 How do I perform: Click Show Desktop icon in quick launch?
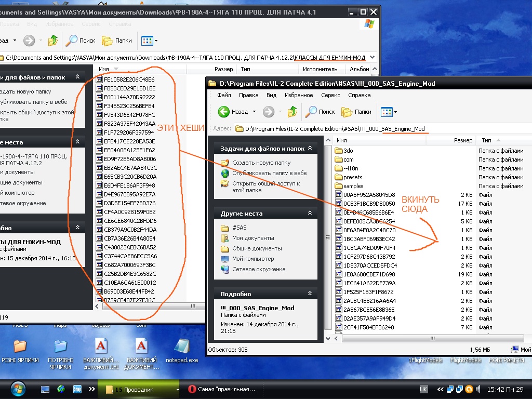click(x=45, y=389)
